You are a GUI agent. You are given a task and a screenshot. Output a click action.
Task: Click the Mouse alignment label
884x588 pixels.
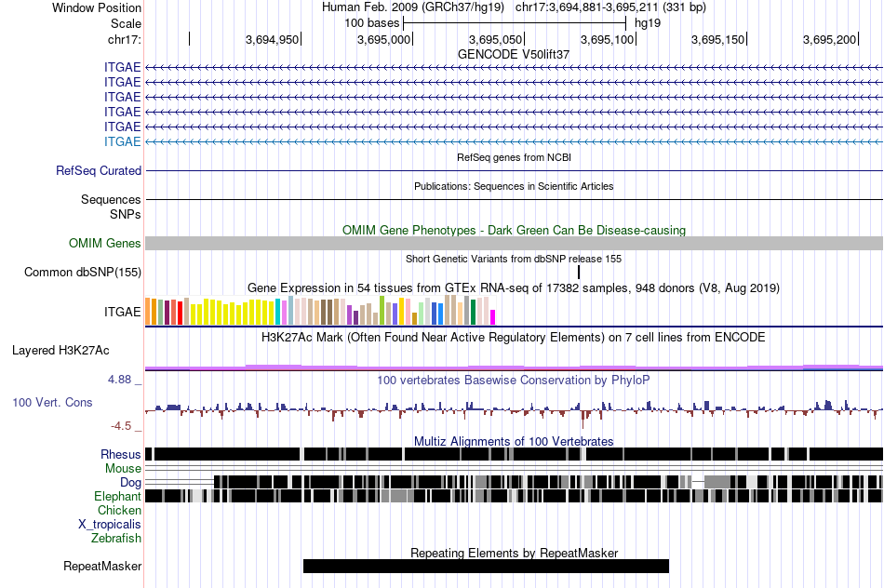coord(123,469)
